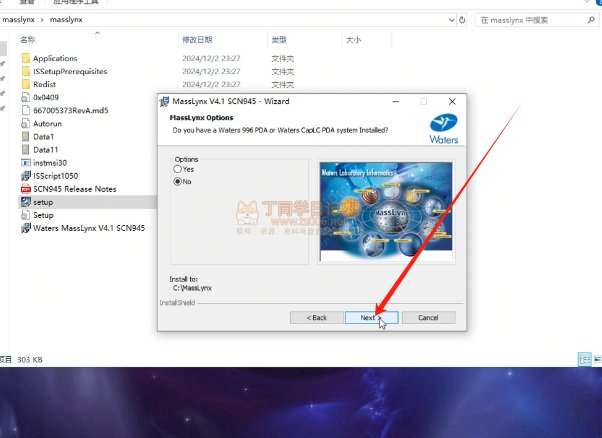This screenshot has width=602, height=438.
Task: Click the MassLynx wizard title icon
Action: tap(164, 101)
